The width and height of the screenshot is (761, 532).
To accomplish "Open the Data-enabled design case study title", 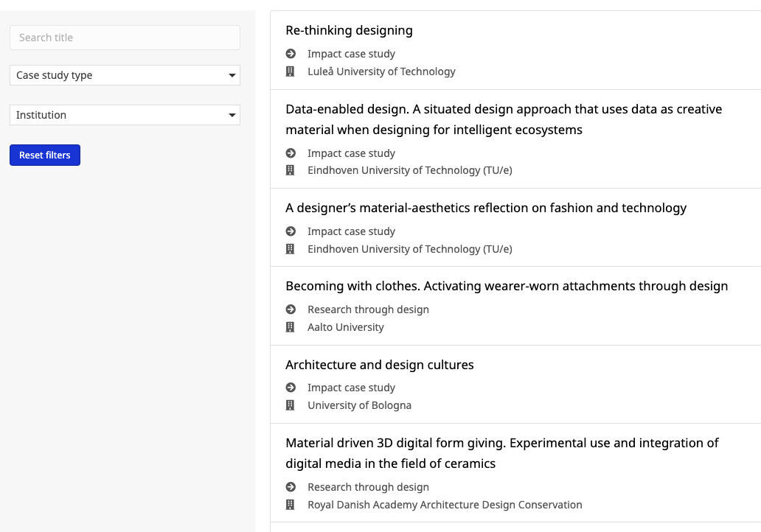I will (504, 119).
